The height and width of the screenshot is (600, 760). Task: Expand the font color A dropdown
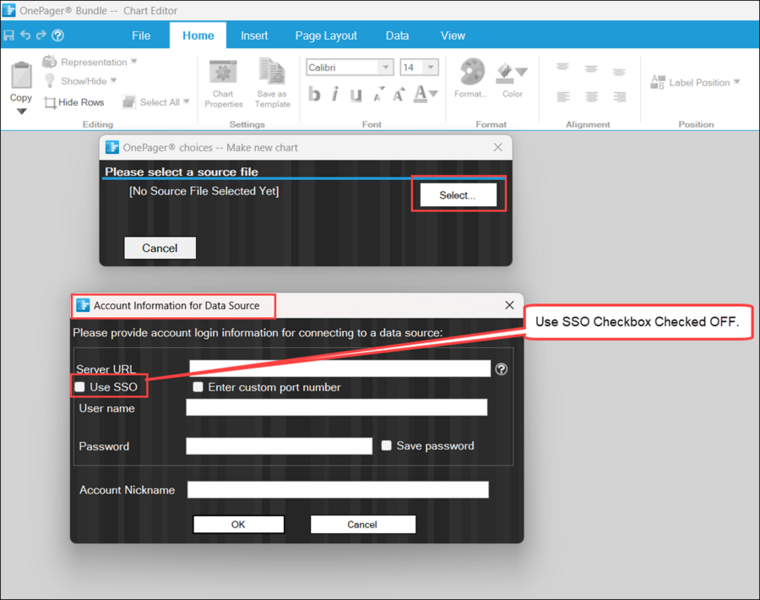433,94
